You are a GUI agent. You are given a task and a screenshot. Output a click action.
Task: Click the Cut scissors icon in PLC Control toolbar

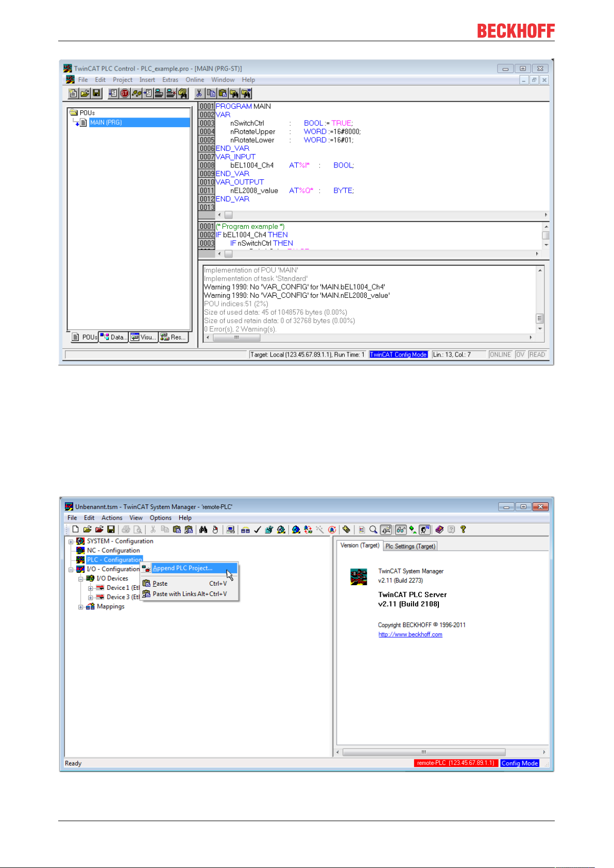(199, 93)
